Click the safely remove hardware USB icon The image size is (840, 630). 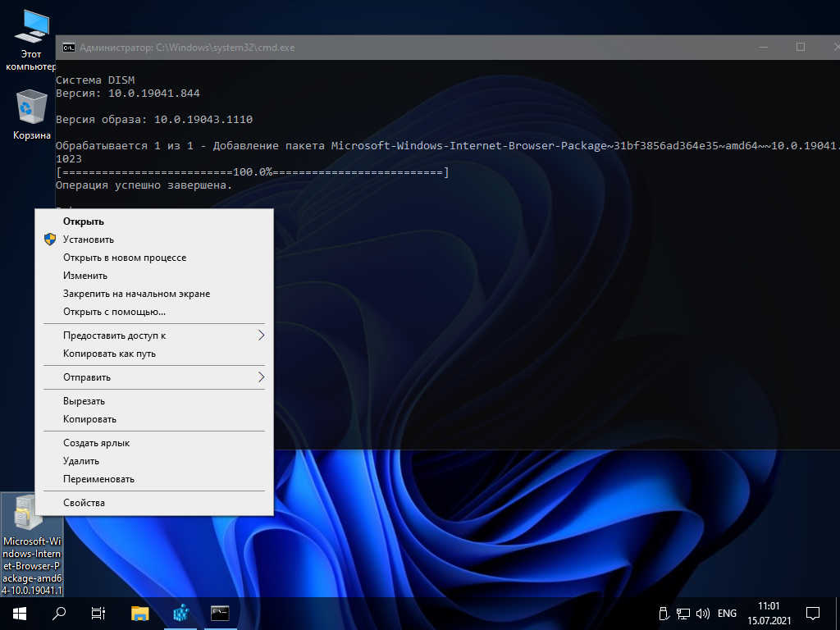pyautogui.click(x=664, y=613)
